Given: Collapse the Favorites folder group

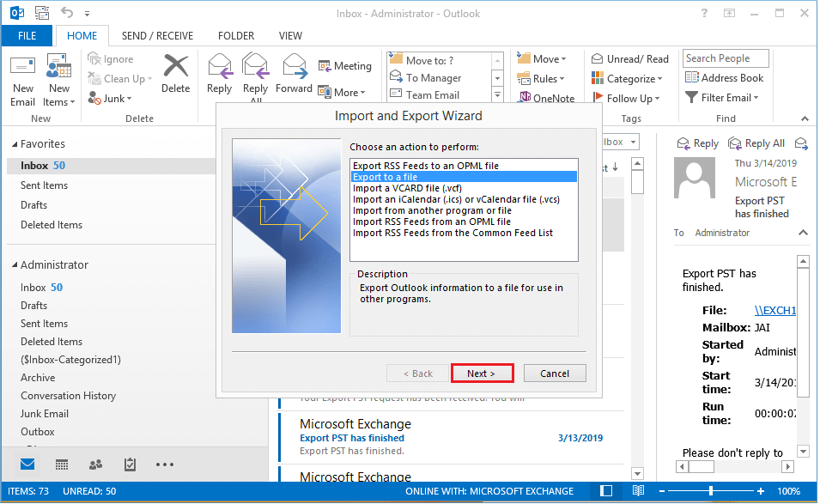Looking at the screenshot, I should 13,144.
